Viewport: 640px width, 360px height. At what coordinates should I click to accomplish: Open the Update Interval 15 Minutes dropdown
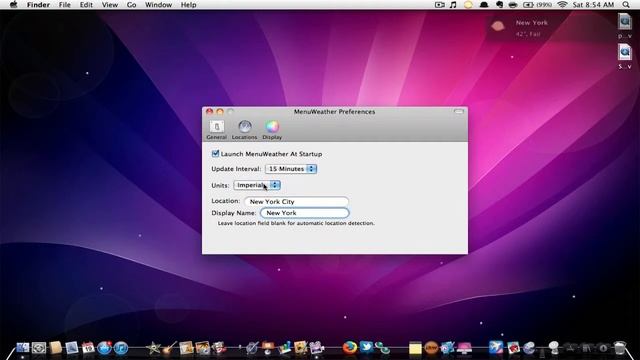click(291, 169)
